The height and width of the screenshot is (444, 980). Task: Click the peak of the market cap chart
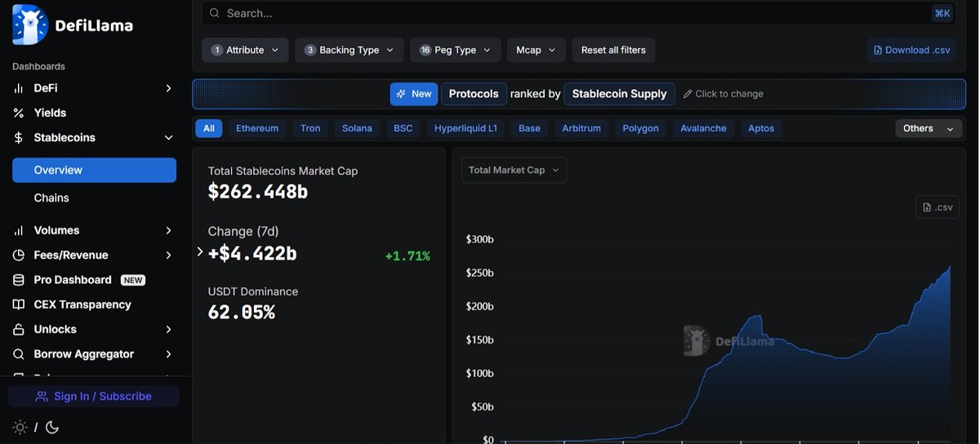[949, 266]
